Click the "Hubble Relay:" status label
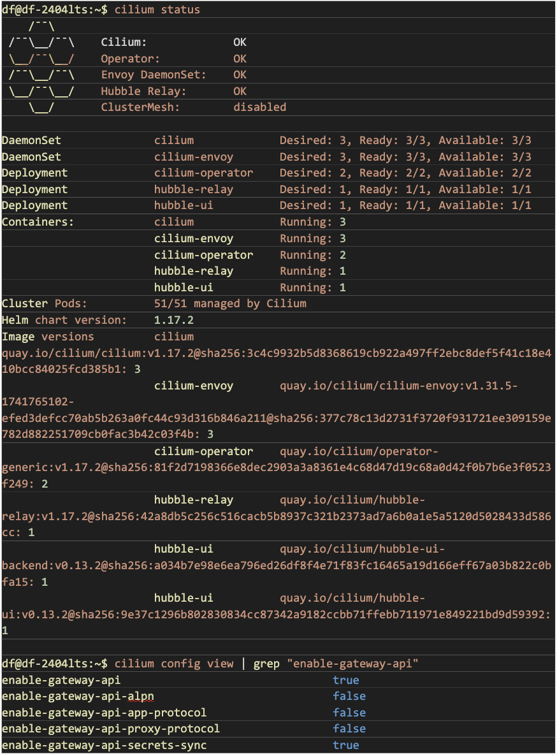 [144, 91]
